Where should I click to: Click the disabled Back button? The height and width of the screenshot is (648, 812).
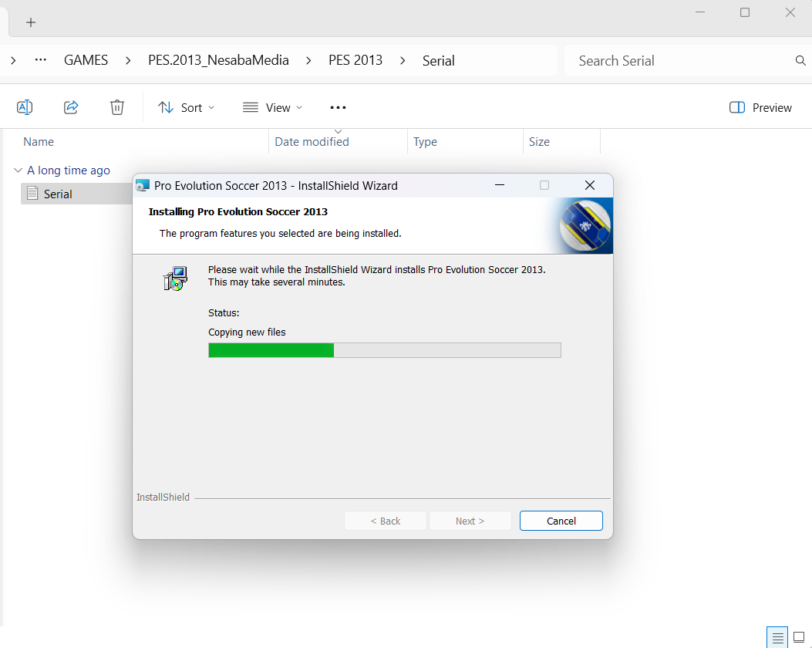386,521
